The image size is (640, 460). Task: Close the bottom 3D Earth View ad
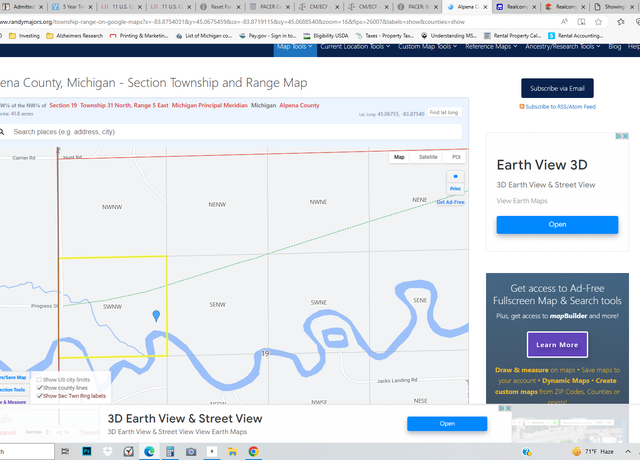coord(508,408)
